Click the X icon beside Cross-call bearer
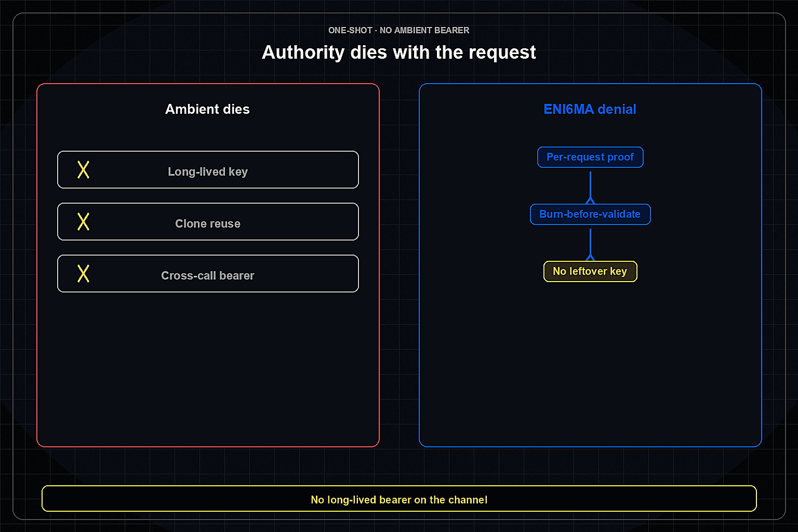This screenshot has height=532, width=798. pos(83,274)
